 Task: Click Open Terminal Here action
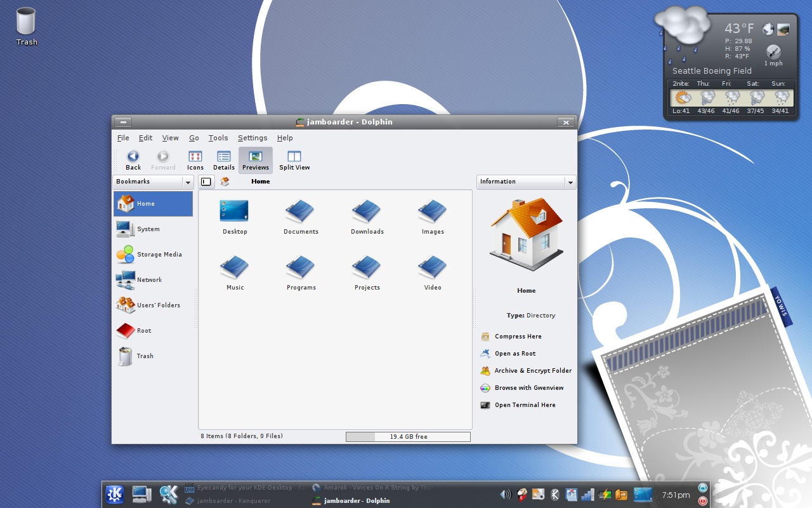[518, 405]
